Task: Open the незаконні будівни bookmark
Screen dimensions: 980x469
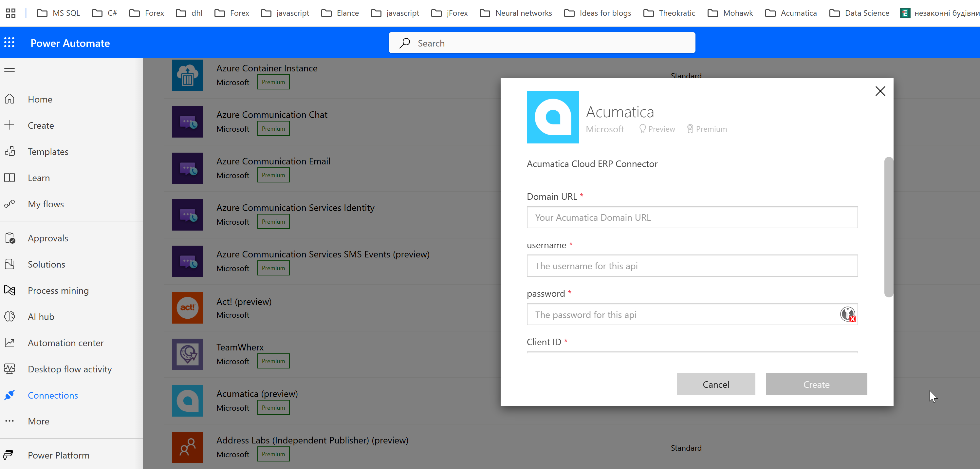Action: point(940,13)
